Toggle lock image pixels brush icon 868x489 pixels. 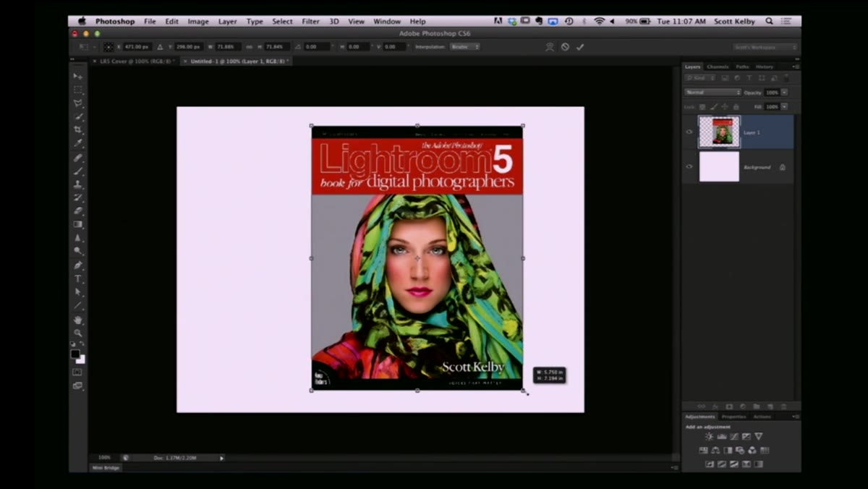[714, 106]
